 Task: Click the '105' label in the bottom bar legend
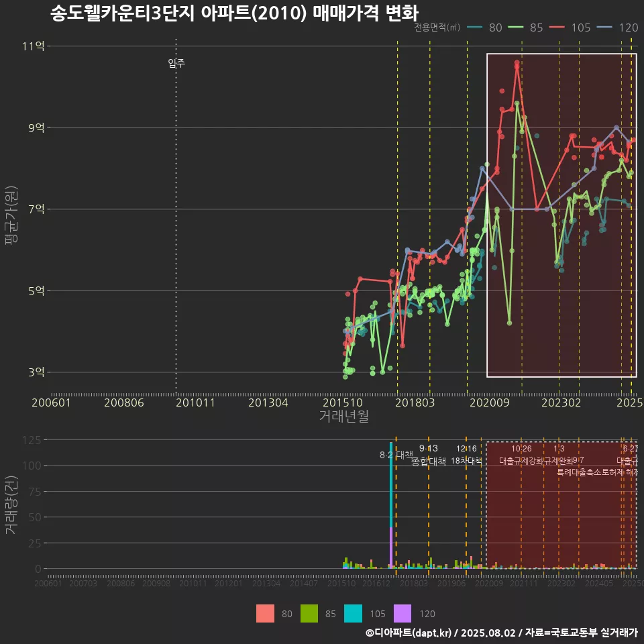378,614
